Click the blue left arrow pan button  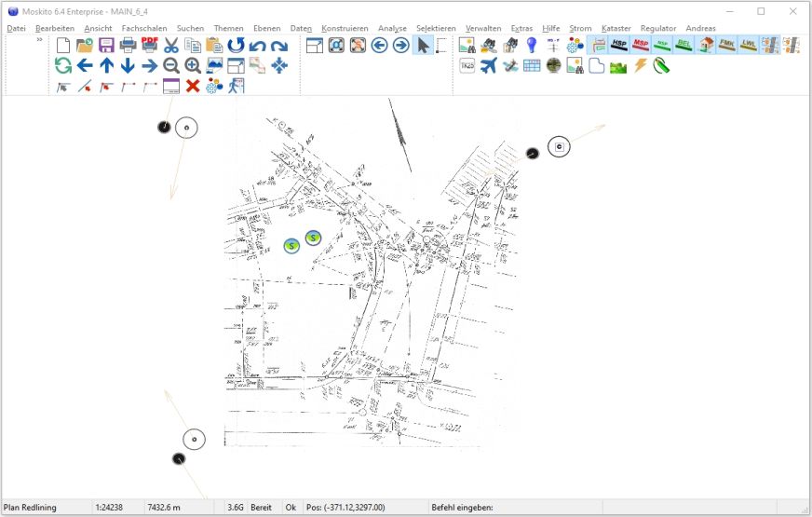click(85, 65)
